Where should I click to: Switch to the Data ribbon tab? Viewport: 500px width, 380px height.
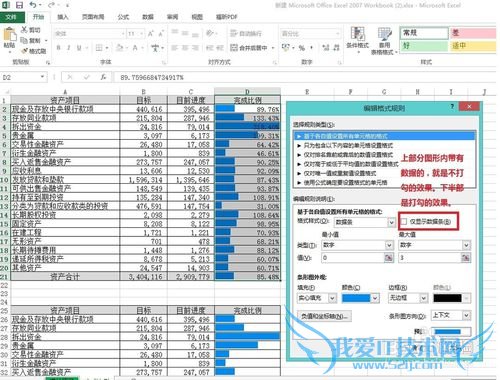coord(148,17)
